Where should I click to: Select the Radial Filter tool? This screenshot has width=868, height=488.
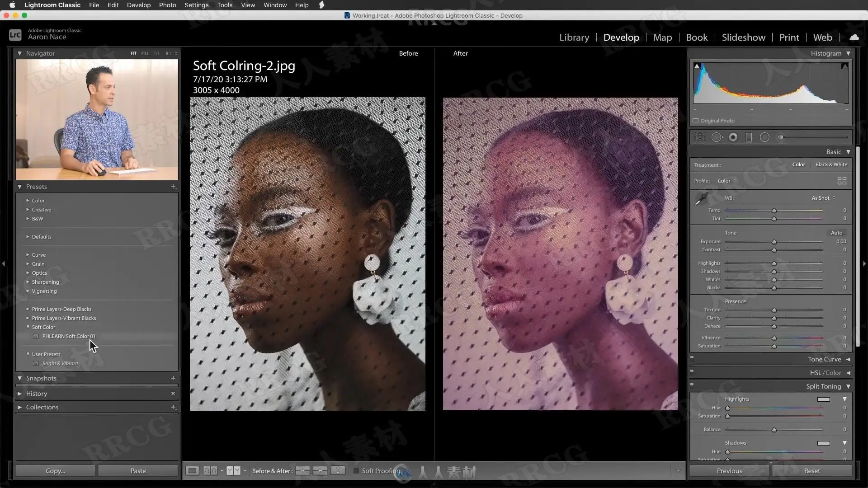click(x=764, y=137)
